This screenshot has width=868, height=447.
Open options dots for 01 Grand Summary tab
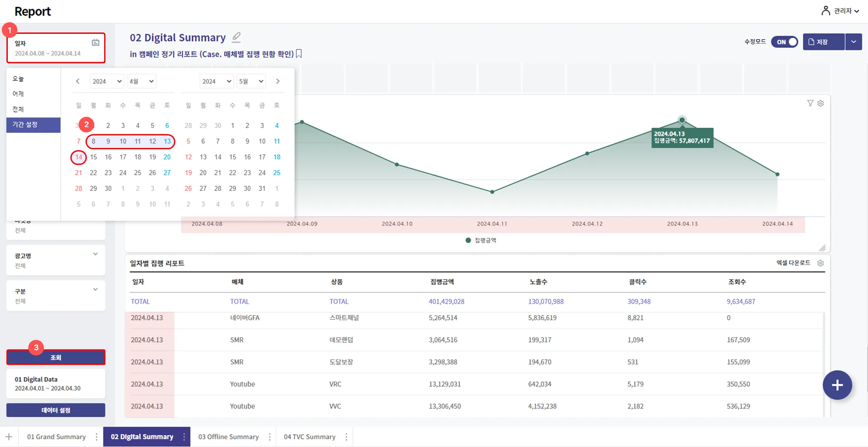point(96,437)
